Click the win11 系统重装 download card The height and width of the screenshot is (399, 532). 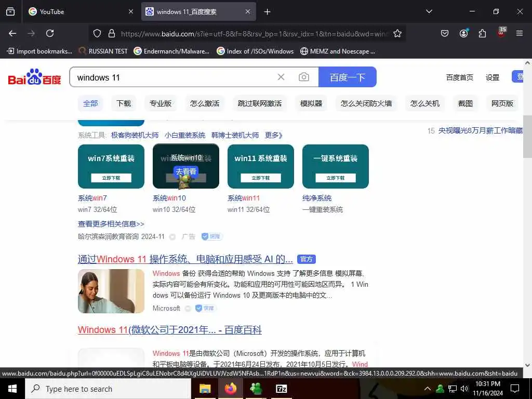[261, 166]
